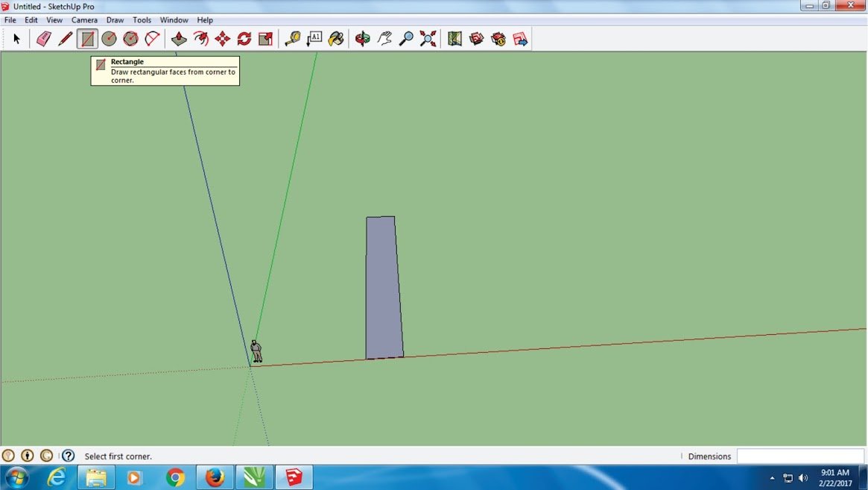
Task: Open the Tools menu
Action: point(142,20)
